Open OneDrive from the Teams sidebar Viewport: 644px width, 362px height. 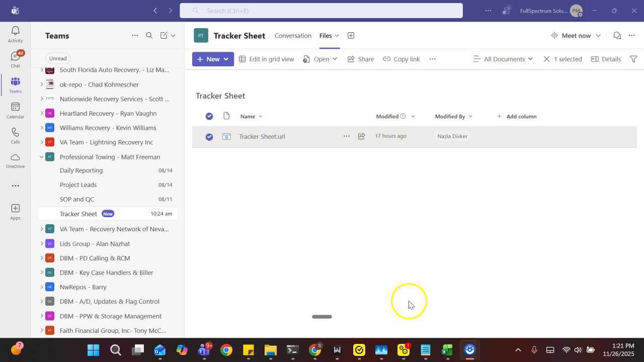pos(15,161)
